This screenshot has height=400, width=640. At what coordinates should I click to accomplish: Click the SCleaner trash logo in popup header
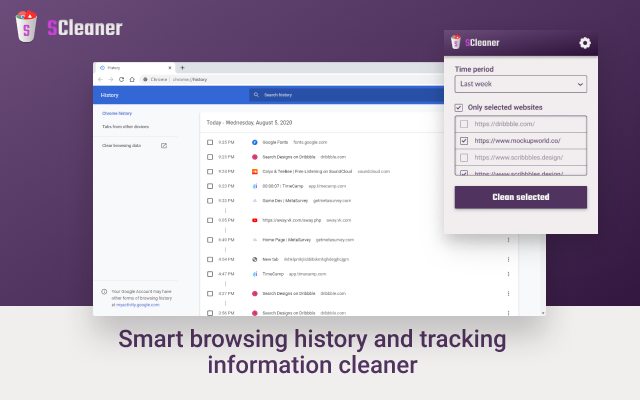tap(456, 42)
